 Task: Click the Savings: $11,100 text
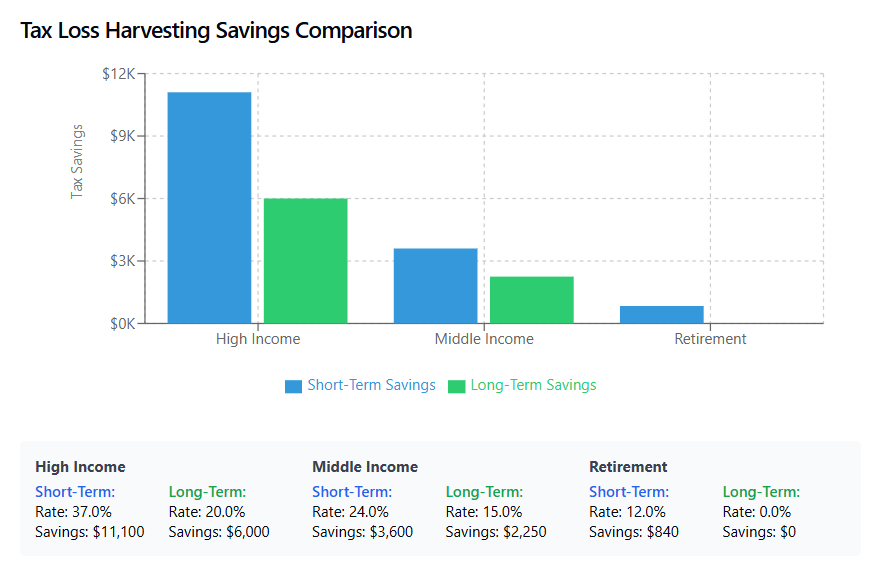pyautogui.click(x=90, y=532)
